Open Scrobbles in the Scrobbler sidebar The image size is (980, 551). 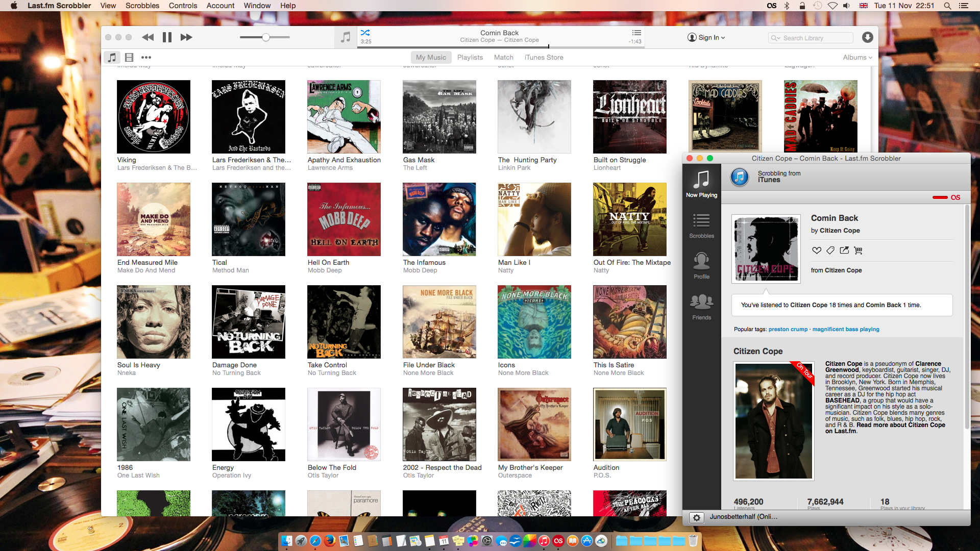702,225
